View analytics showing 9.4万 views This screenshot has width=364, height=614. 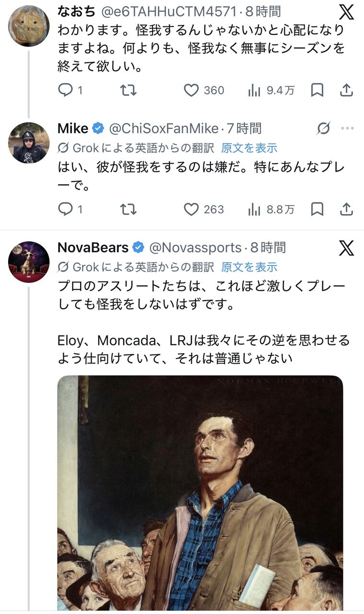coord(254,90)
